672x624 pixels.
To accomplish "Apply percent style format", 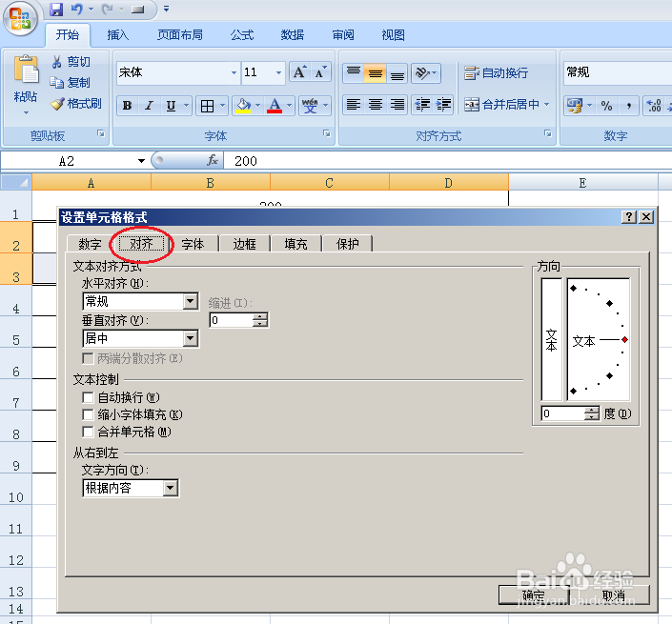I will click(x=606, y=106).
